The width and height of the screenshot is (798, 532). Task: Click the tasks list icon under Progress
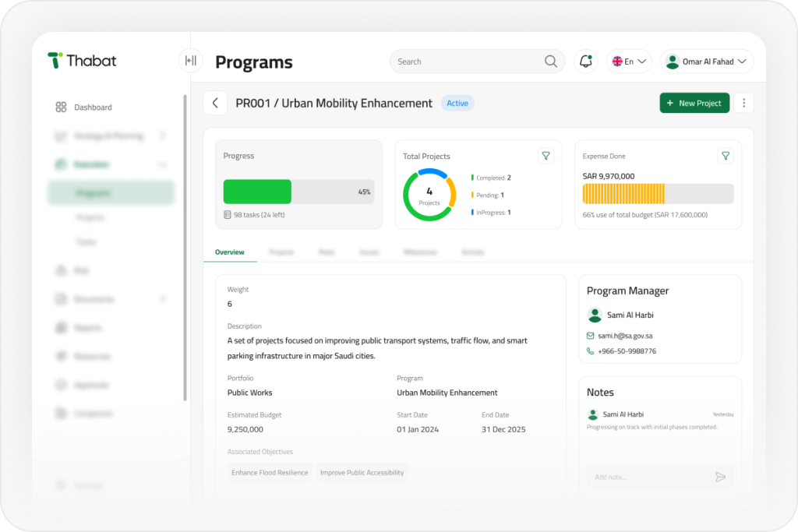click(228, 215)
